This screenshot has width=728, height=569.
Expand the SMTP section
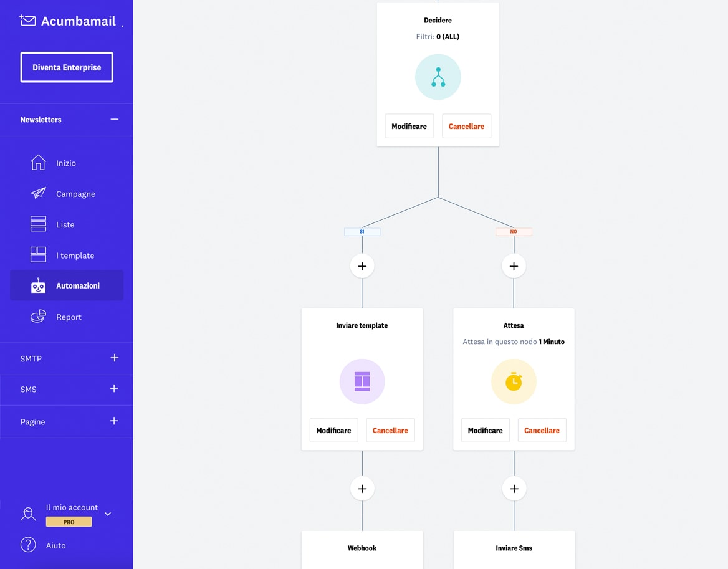(x=114, y=358)
